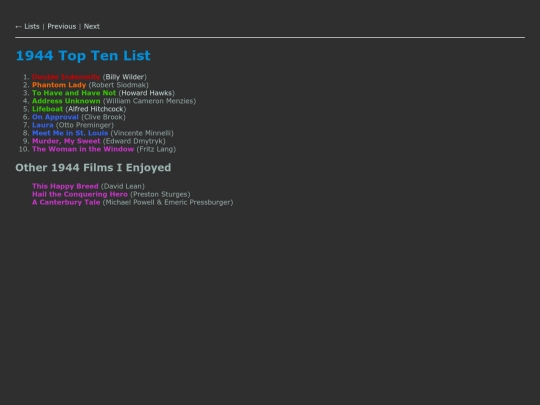Image resolution: width=540 pixels, height=405 pixels.
Task: Select Hail the Conquering Hero
Action: (80, 194)
